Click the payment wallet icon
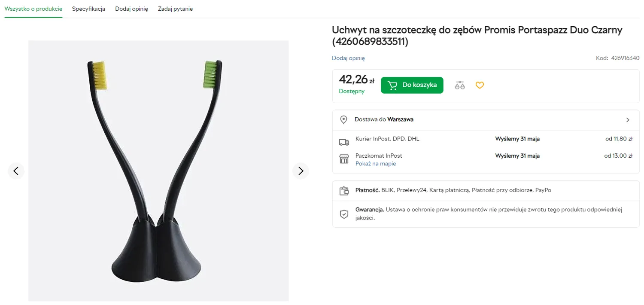Screen dimensions: 644x305 (x=344, y=191)
